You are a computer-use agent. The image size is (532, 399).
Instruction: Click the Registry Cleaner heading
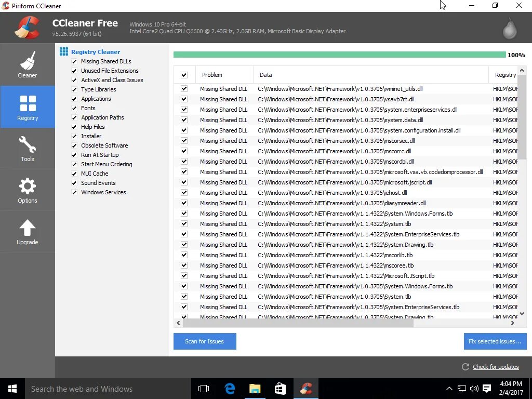point(96,52)
